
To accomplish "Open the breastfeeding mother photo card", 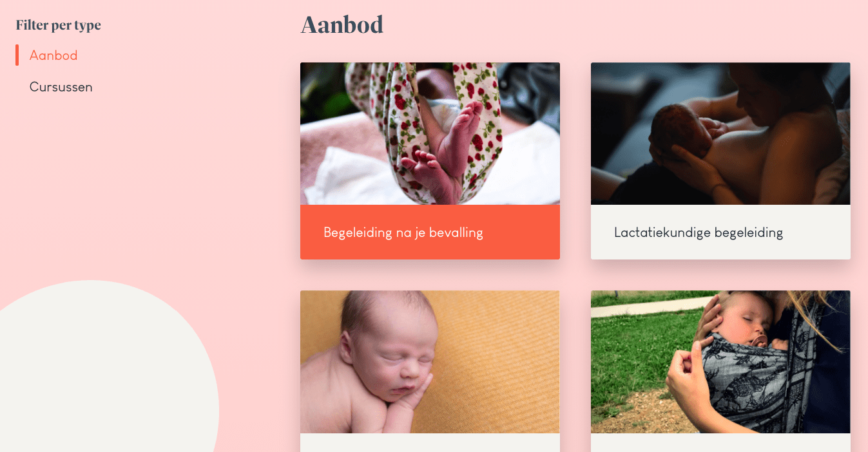I will coord(720,134).
